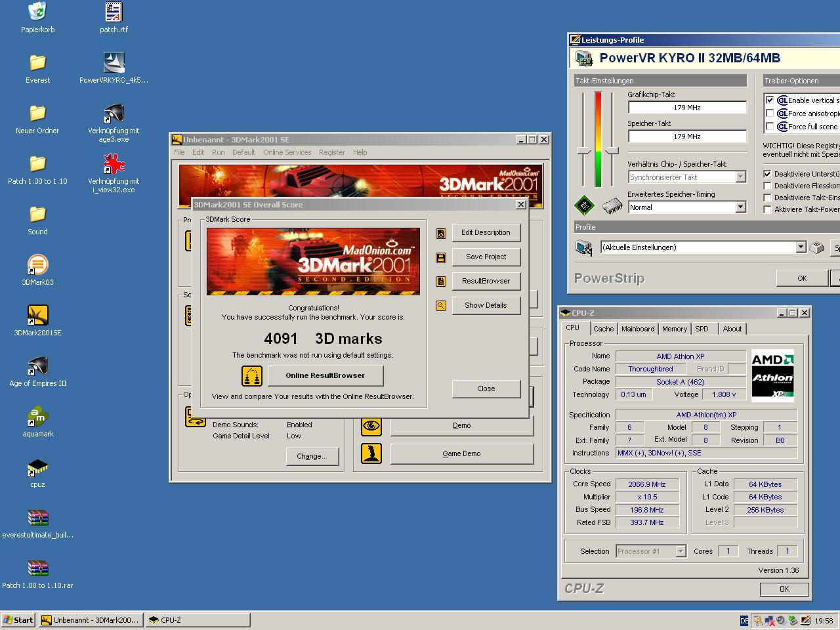Image resolution: width=840 pixels, height=630 pixels.
Task: Click OK in the PowerStrip window
Action: pyautogui.click(x=802, y=278)
